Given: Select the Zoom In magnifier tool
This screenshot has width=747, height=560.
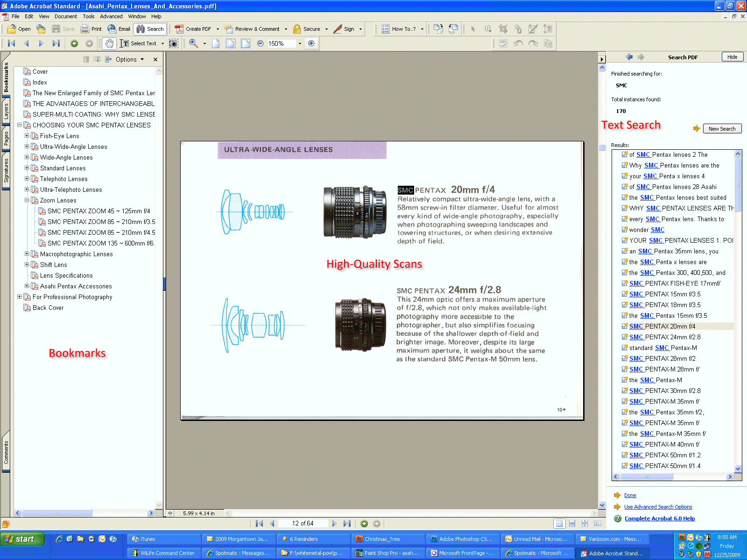Looking at the screenshot, I should 194,43.
